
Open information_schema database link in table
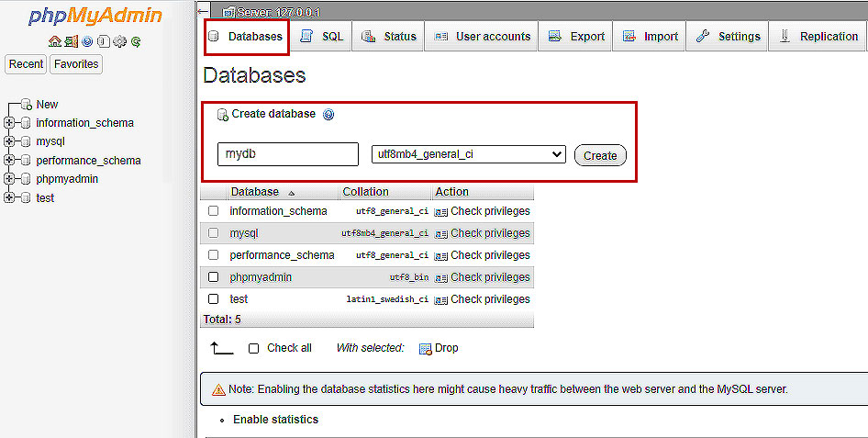pyautogui.click(x=278, y=211)
